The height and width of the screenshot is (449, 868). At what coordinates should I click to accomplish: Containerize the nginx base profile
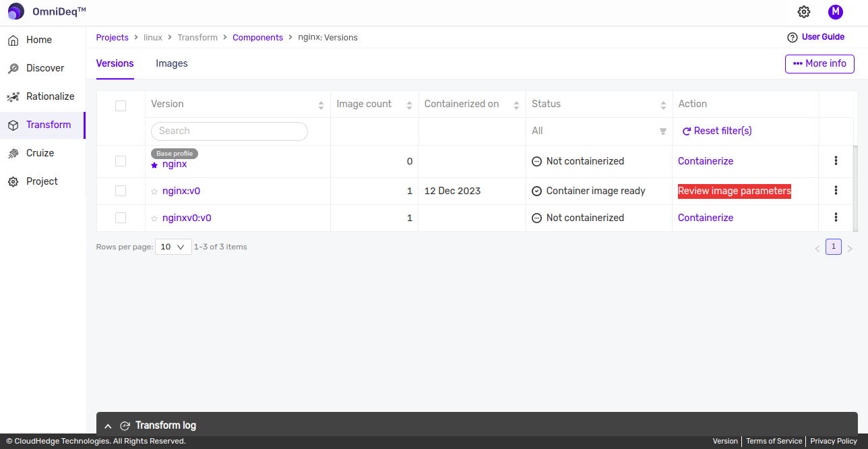pos(706,161)
